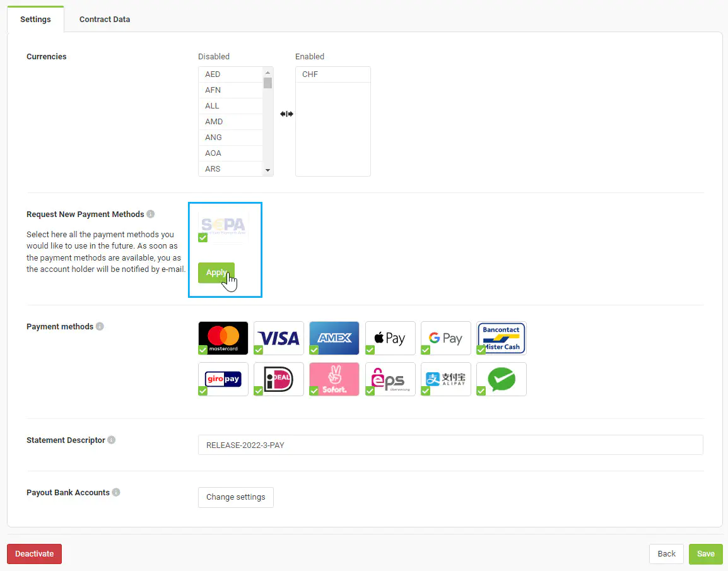
Task: Click the VISA payment logo
Action: point(279,338)
